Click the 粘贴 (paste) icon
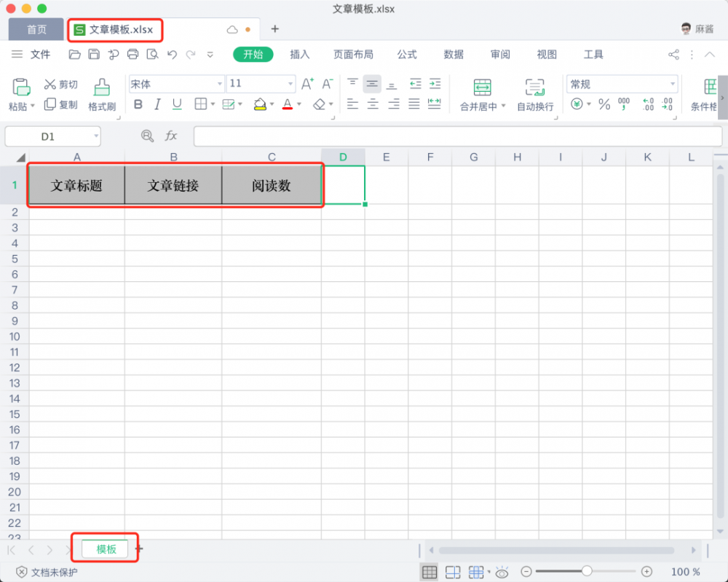728x582 pixels. tap(20, 95)
